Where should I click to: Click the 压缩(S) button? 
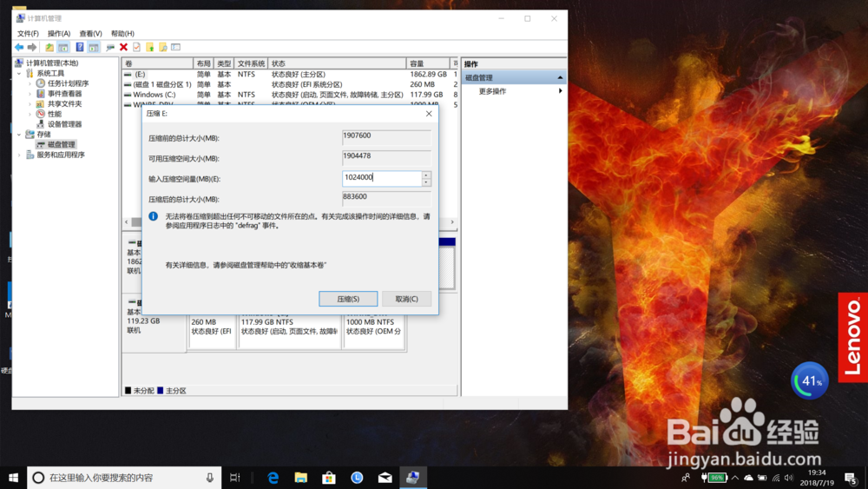pos(348,299)
